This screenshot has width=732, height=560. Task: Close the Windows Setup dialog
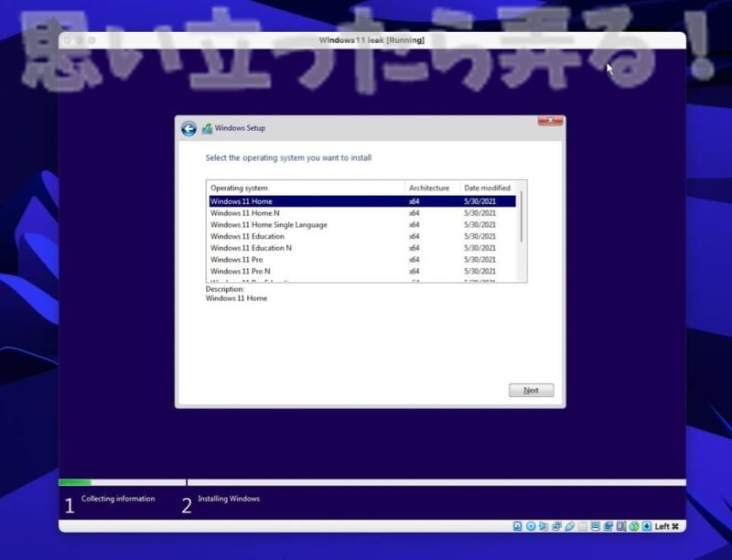551,121
